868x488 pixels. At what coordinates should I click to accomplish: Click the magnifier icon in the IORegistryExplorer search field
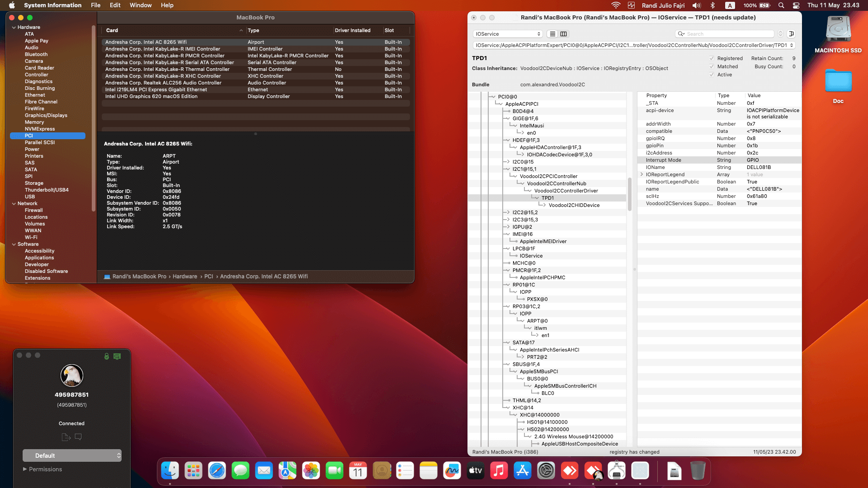pyautogui.click(x=681, y=34)
